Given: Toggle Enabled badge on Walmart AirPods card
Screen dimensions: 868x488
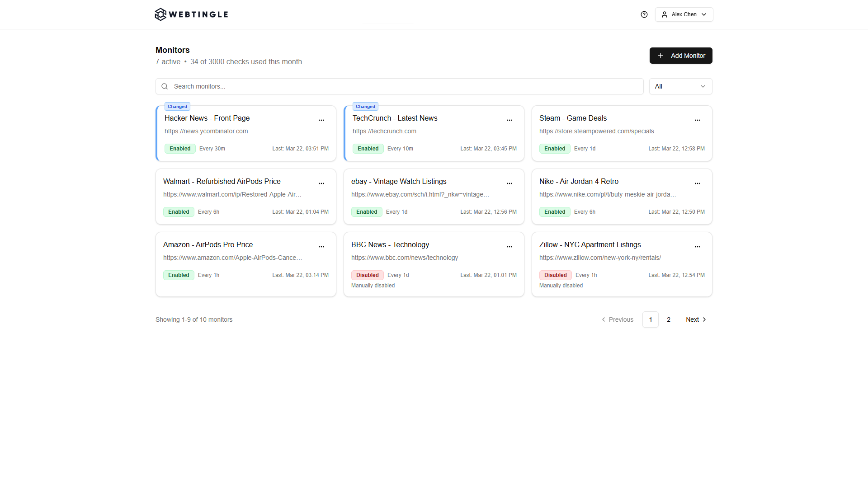Looking at the screenshot, I should tap(179, 212).
